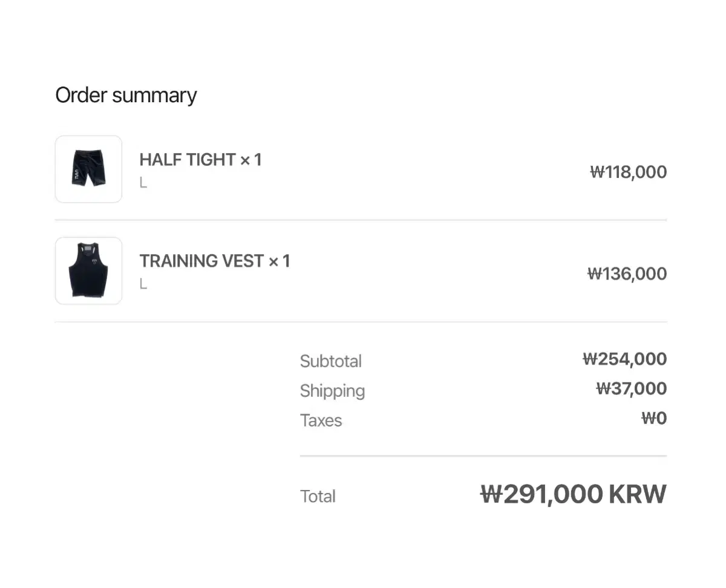Viewport: 726px width, 588px height.
Task: Click the divider line below Training Vest row
Action: (x=361, y=322)
